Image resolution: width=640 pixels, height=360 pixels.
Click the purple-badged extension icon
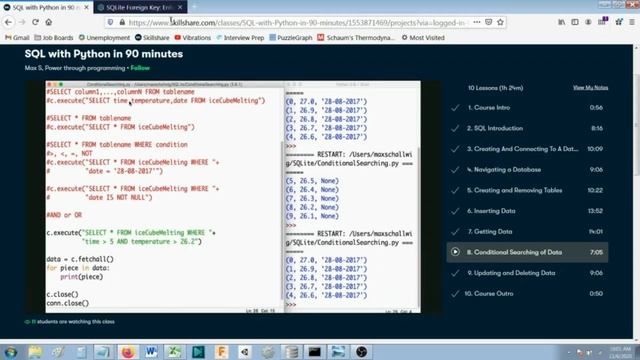point(602,22)
